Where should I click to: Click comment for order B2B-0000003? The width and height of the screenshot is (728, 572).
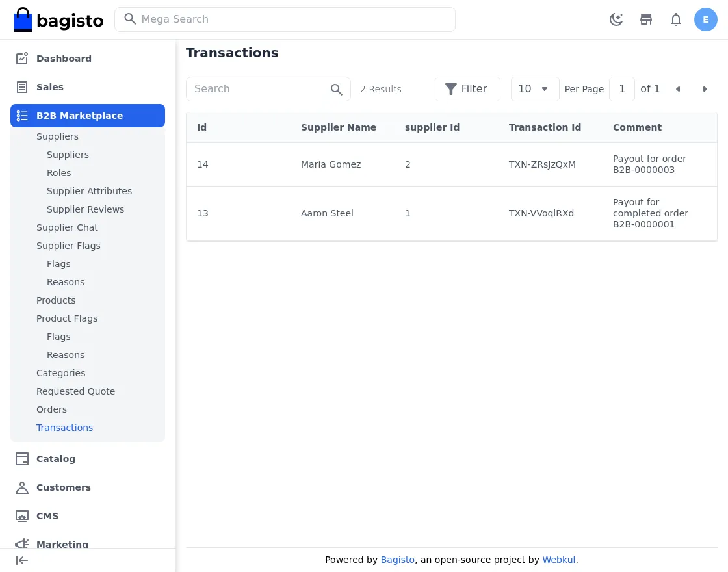[x=649, y=164]
